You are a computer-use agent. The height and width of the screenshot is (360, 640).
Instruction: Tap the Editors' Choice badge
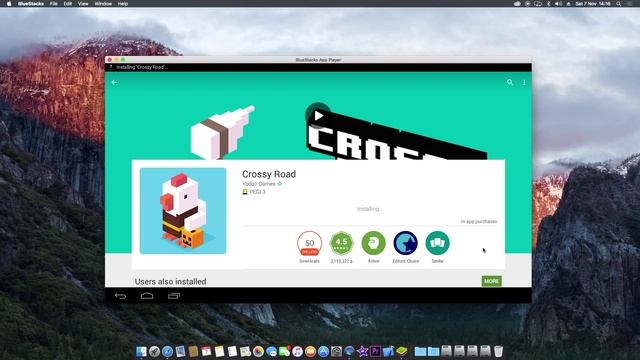[x=405, y=243]
